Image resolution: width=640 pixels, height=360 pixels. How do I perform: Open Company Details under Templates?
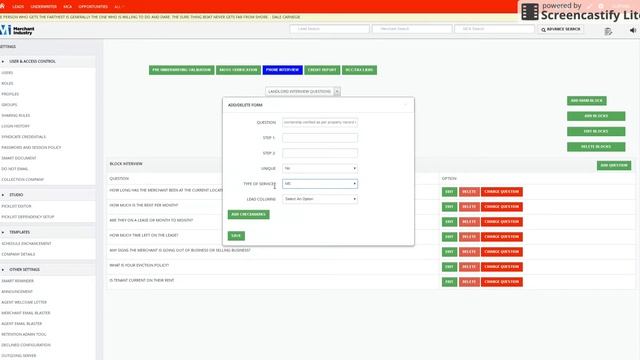(18, 254)
